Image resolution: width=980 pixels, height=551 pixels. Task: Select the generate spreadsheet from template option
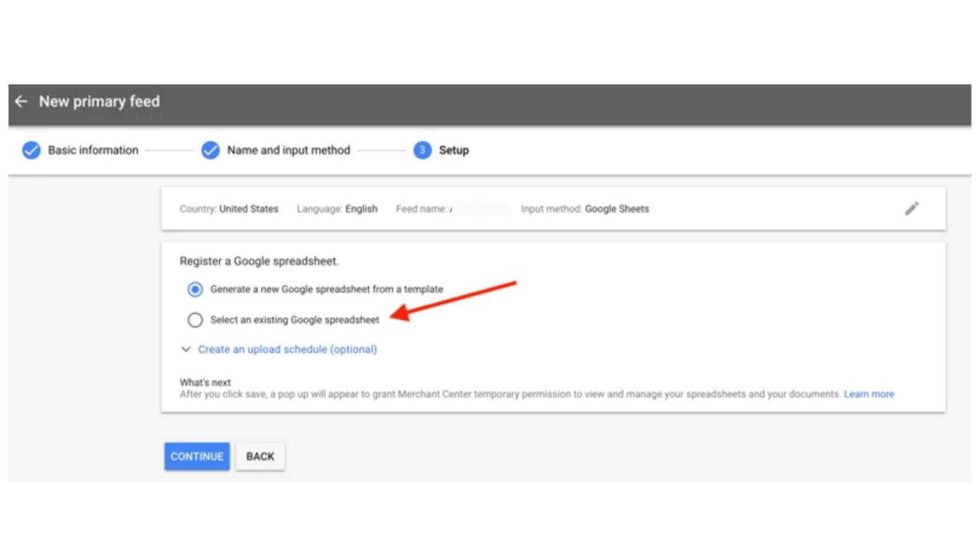pos(195,289)
